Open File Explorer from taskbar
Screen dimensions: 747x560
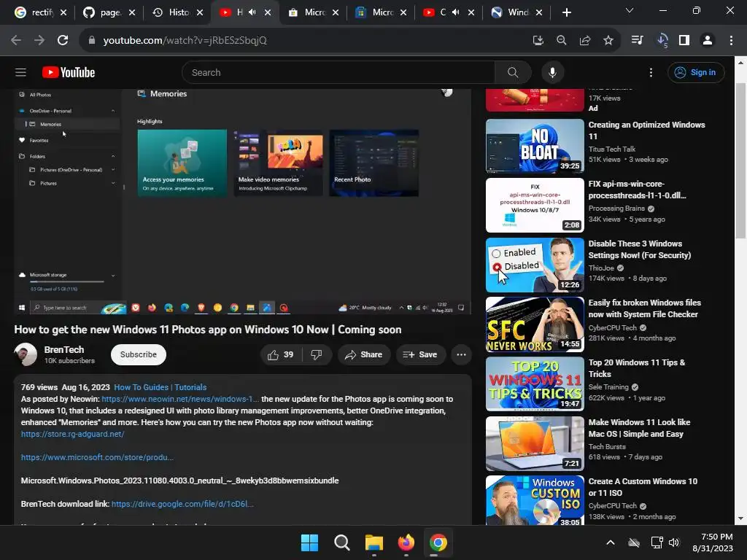point(374,542)
